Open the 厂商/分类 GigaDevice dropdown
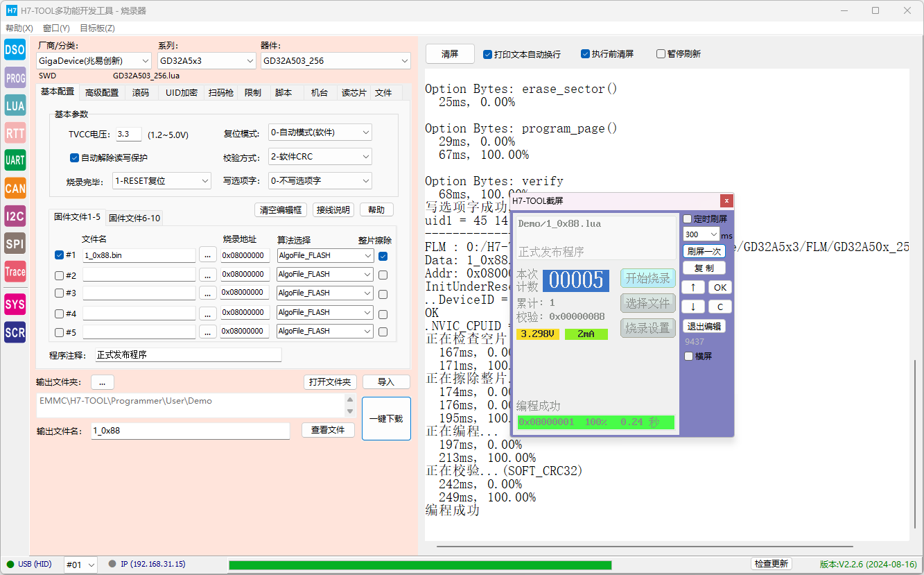Image resolution: width=924 pixels, height=575 pixels. (x=94, y=61)
